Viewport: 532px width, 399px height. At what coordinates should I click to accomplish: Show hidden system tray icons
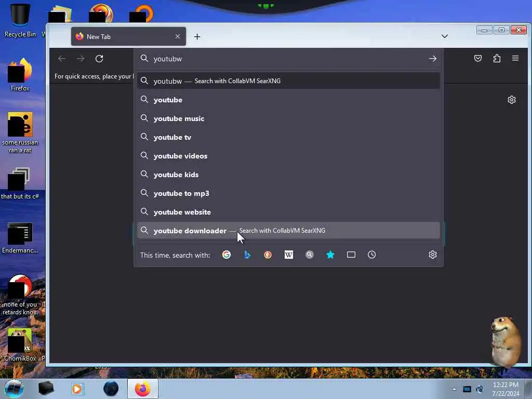pyautogui.click(x=454, y=389)
